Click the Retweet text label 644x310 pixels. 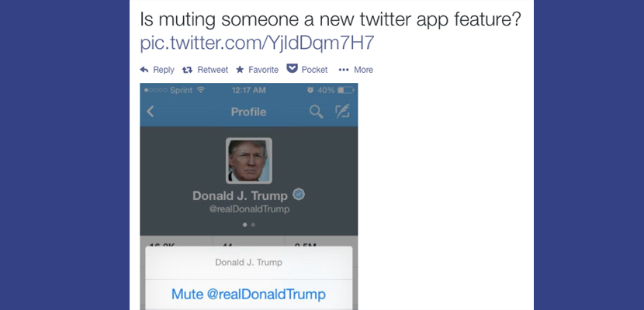coord(213,70)
